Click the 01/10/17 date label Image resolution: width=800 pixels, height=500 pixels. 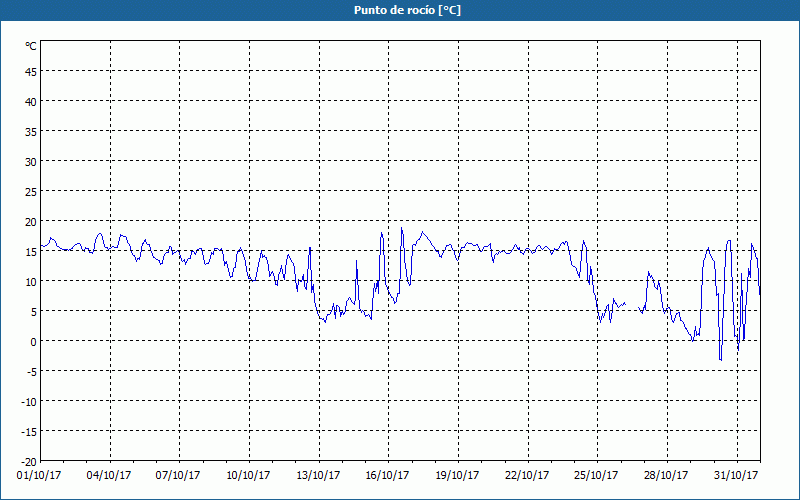point(39,475)
